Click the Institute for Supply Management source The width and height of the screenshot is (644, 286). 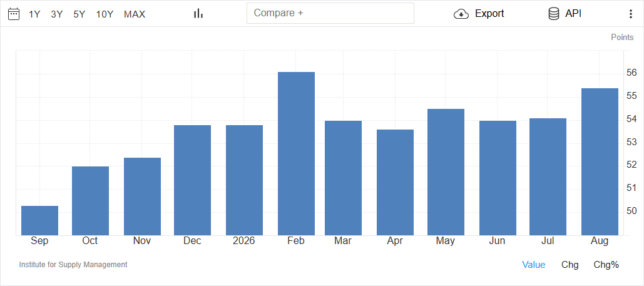coord(73,265)
